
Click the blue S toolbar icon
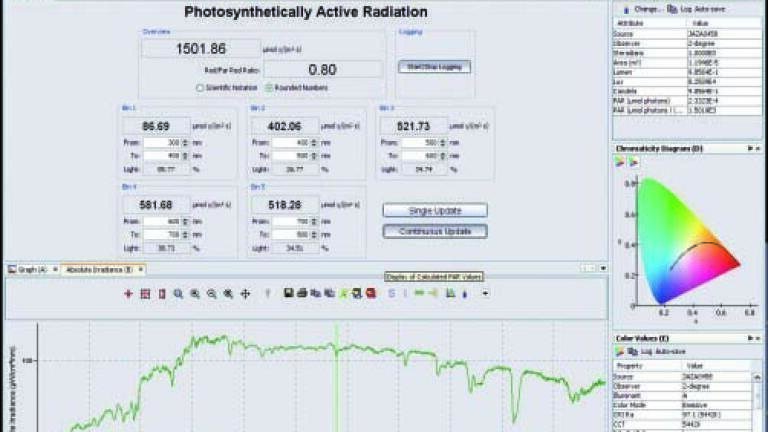coord(391,293)
